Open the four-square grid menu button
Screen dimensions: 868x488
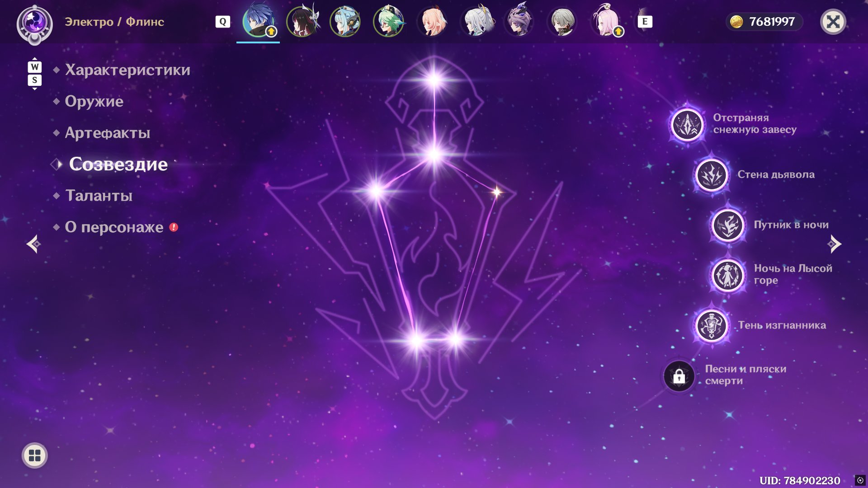pos(35,455)
